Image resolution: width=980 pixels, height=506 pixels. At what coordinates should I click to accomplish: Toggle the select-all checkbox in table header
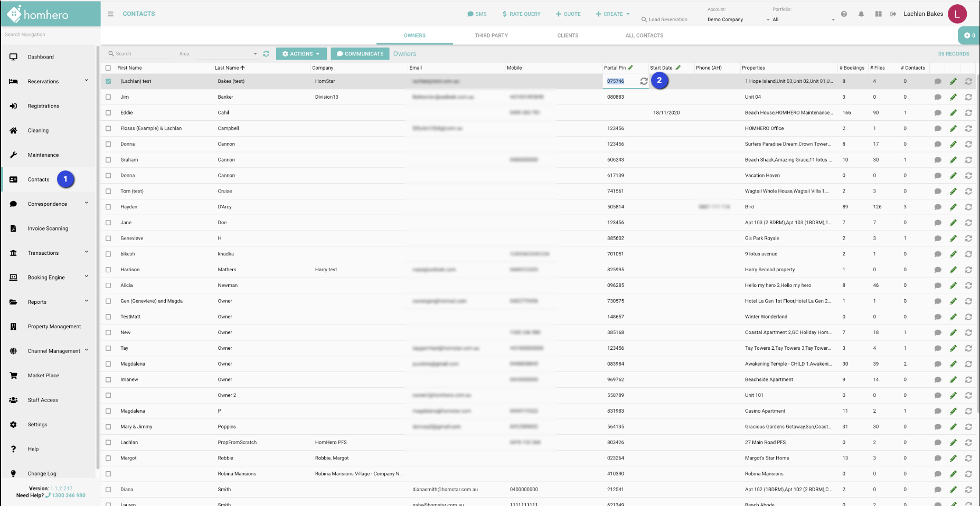pyautogui.click(x=108, y=68)
